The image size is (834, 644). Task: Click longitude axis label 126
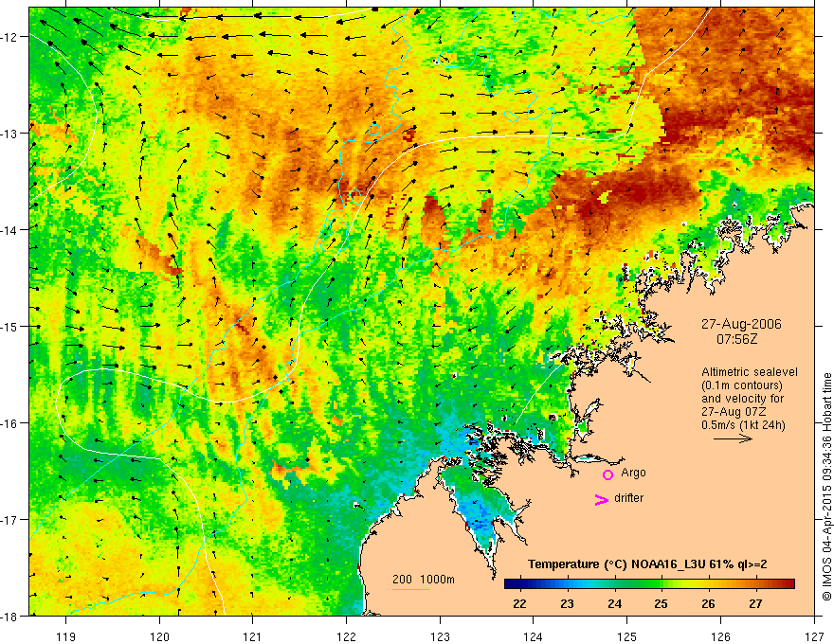click(720, 636)
